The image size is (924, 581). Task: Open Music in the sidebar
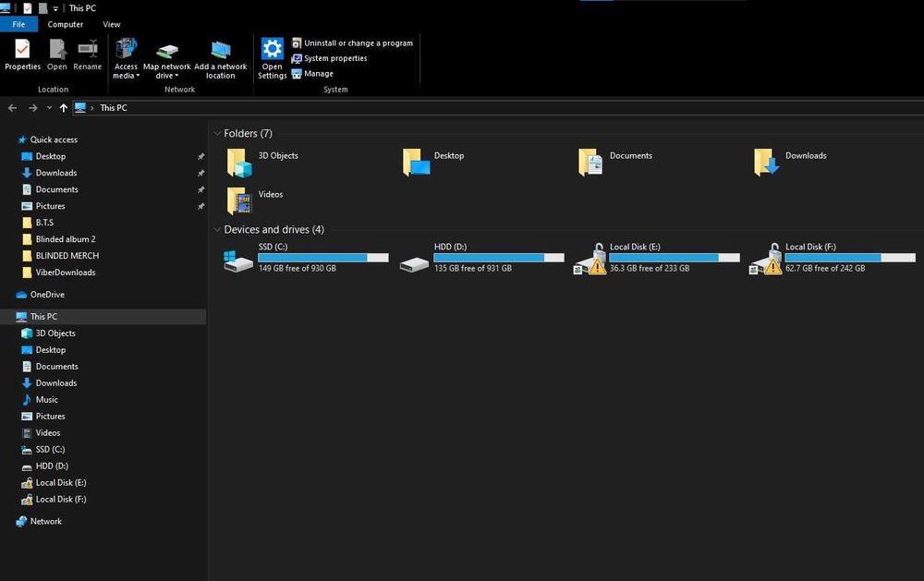(x=46, y=399)
